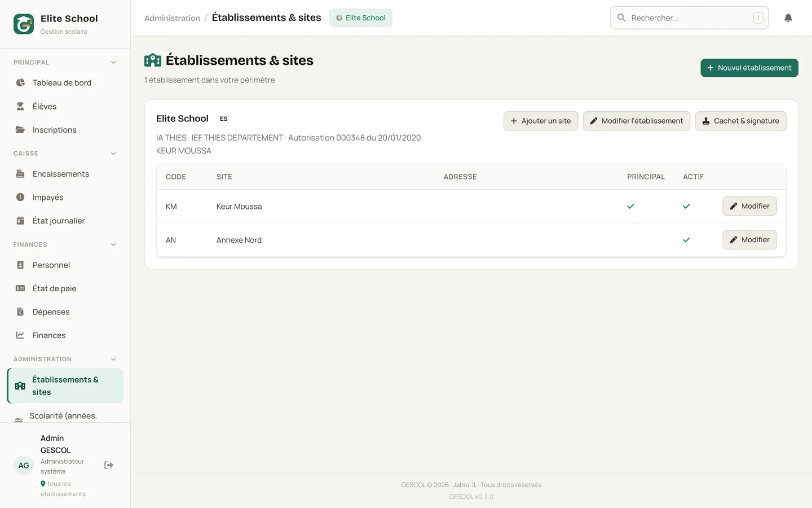Click the Elite School context badge

(361, 18)
